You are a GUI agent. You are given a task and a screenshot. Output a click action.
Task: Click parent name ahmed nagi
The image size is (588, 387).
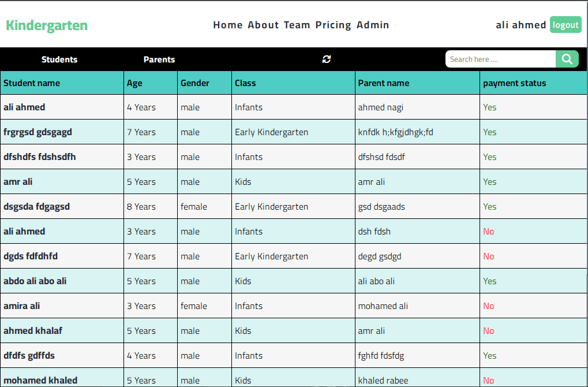[x=381, y=107]
